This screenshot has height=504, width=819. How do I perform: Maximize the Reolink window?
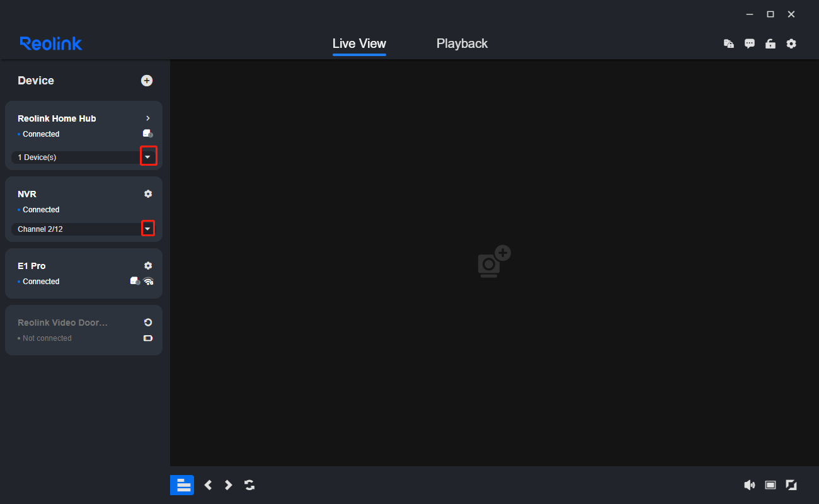[x=770, y=14]
